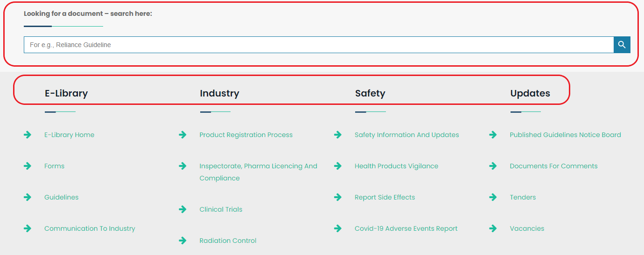Screen dimensions: 644x255
Task: Select the E-Library section heading
Action: pos(66,93)
